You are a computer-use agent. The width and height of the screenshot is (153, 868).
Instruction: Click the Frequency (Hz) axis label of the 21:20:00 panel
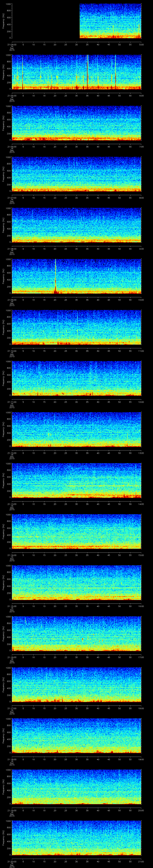4,838
